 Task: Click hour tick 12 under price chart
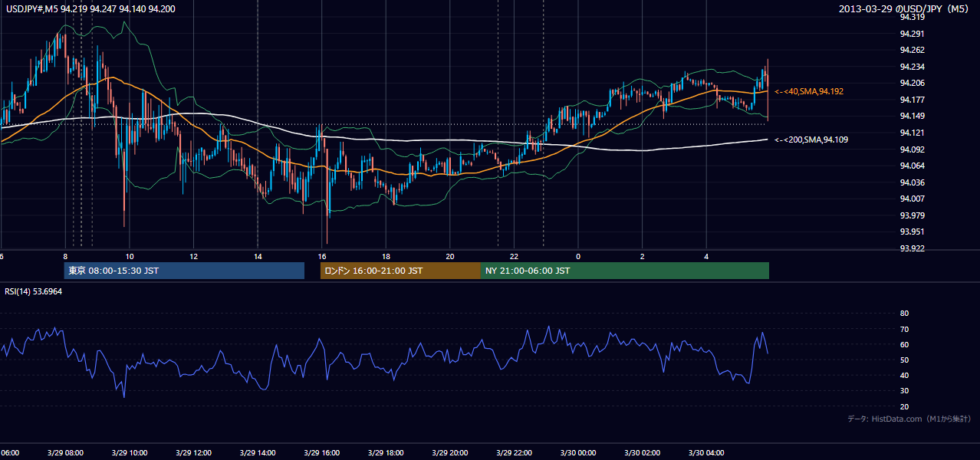[193, 256]
